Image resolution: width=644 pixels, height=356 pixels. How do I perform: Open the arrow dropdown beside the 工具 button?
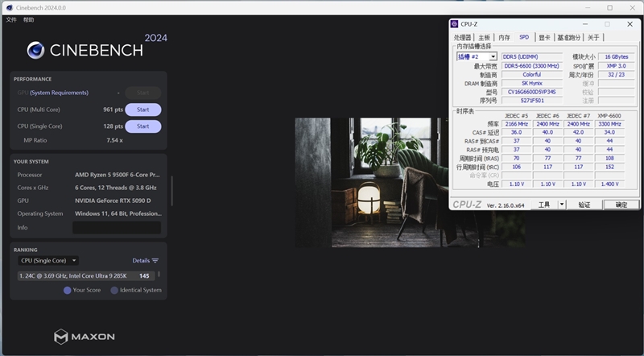click(x=562, y=205)
